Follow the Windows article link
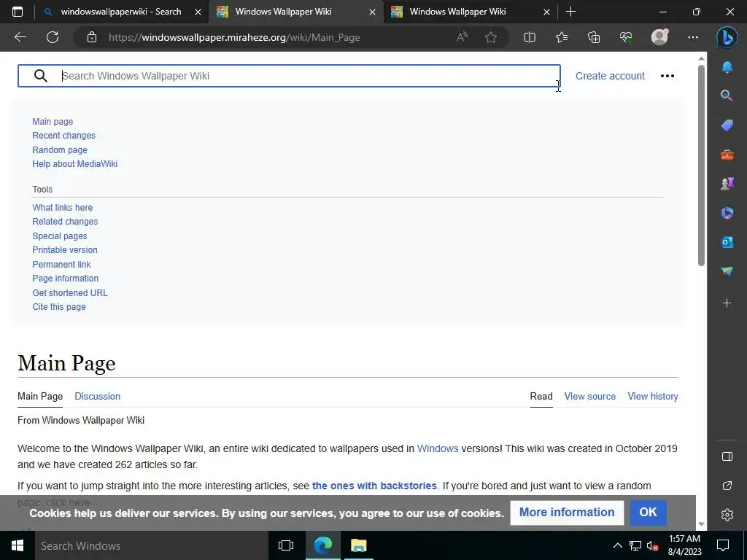The height and width of the screenshot is (560, 747). (438, 448)
